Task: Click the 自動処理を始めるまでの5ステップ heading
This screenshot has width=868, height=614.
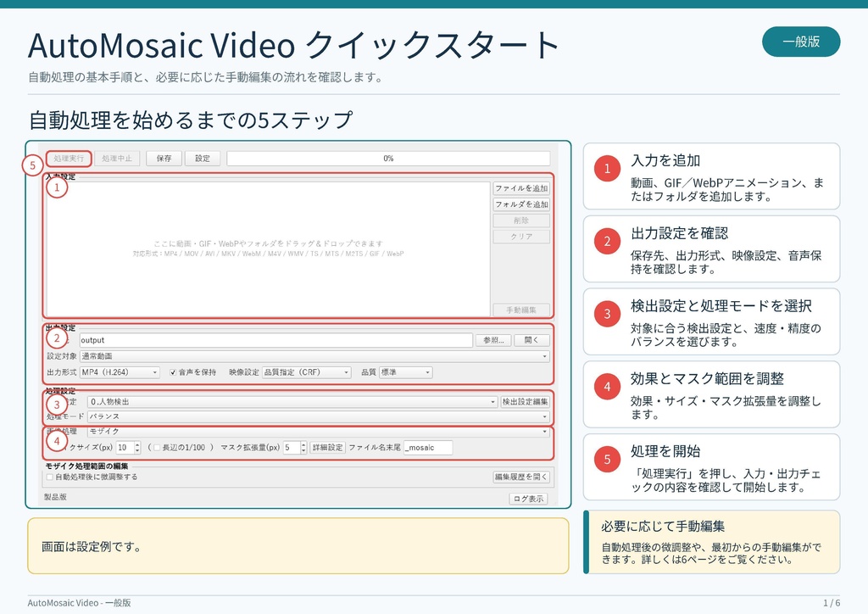Action: click(x=191, y=120)
